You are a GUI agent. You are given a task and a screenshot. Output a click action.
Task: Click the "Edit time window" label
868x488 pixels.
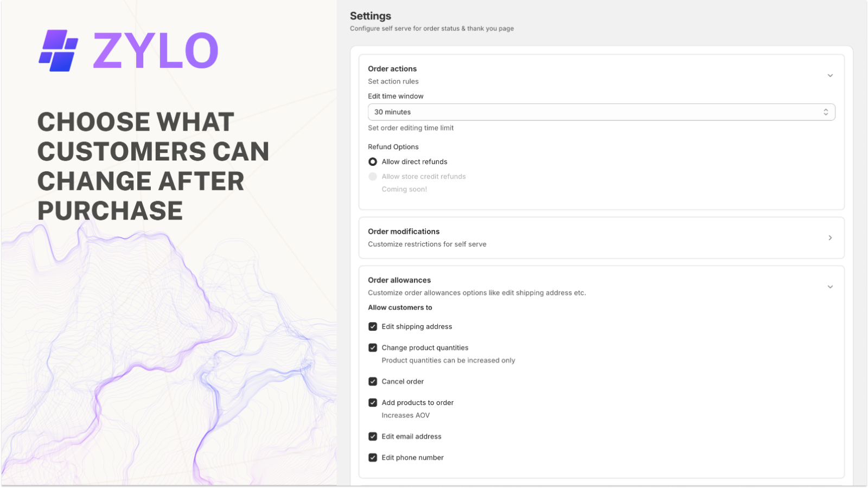pos(395,96)
